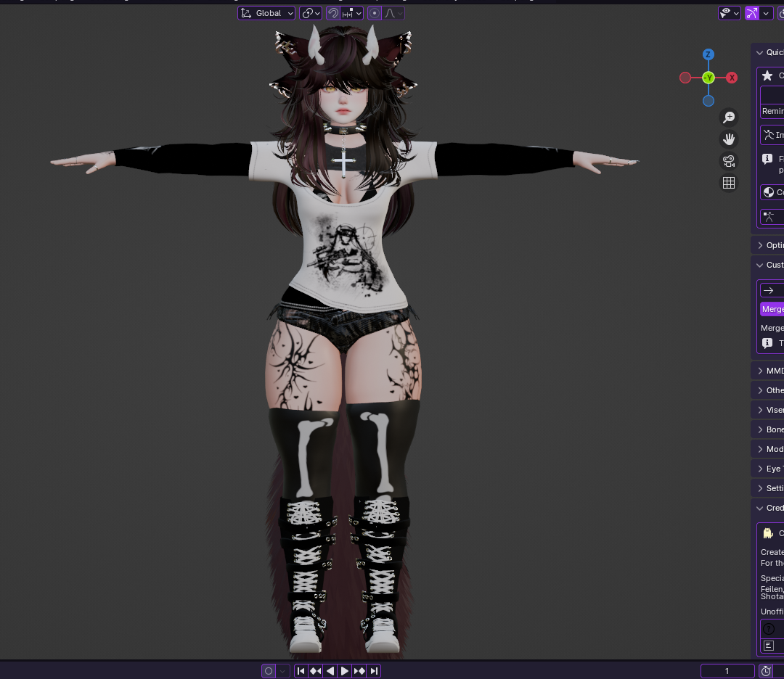Toggle the preview range stopwatch icon
The height and width of the screenshot is (679, 784).
(x=766, y=671)
